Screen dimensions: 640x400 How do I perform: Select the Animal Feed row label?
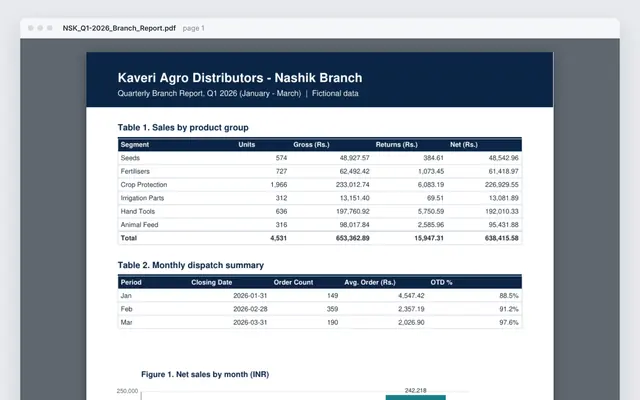[139, 225]
